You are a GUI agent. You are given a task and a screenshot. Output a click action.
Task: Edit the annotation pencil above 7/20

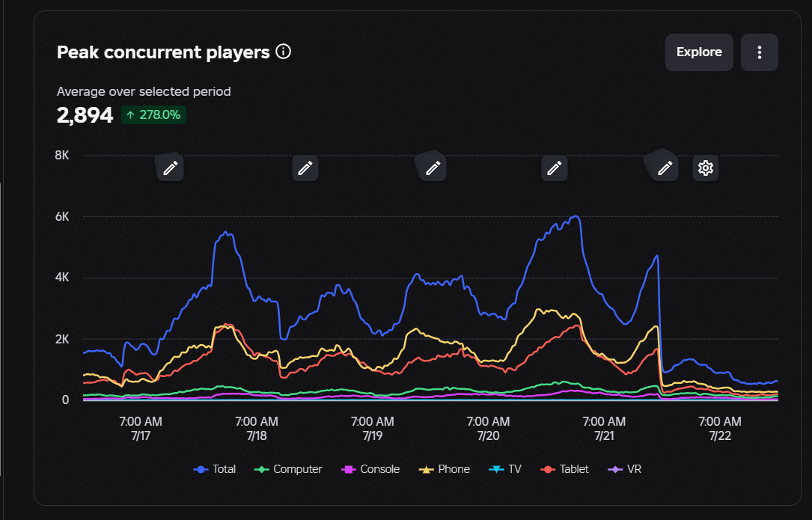(554, 168)
